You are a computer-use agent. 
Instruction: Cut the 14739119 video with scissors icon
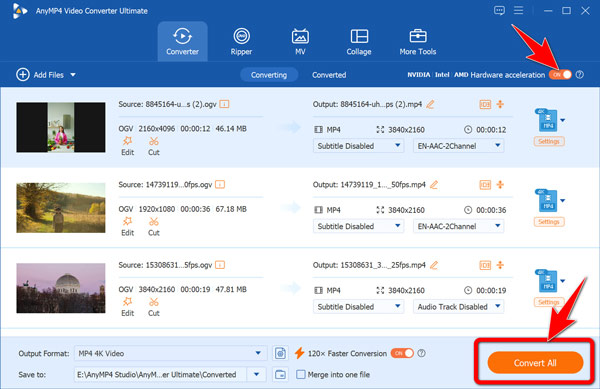coord(154,226)
